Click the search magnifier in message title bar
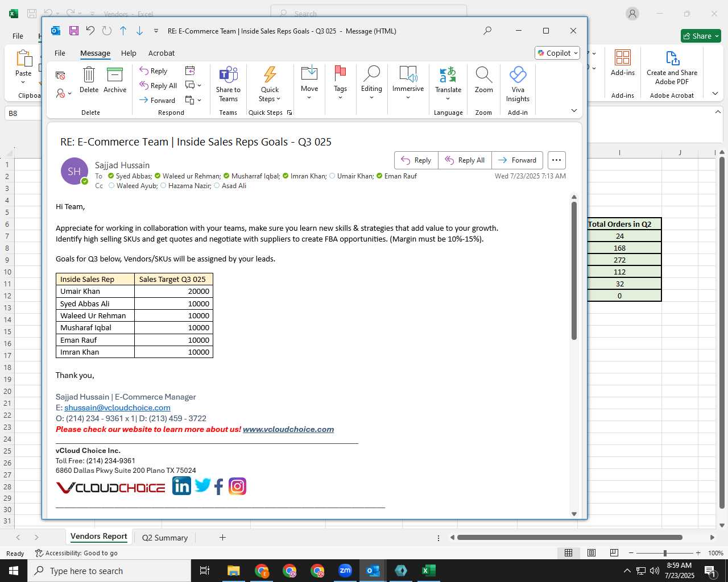728x582 pixels. [x=487, y=31]
